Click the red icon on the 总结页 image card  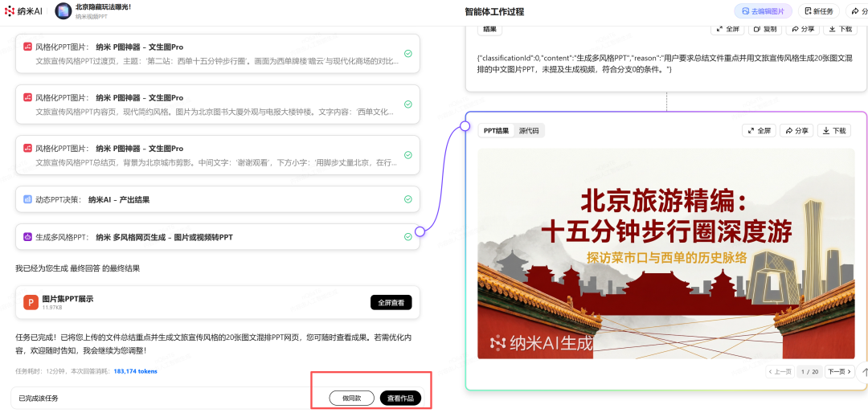click(x=27, y=149)
